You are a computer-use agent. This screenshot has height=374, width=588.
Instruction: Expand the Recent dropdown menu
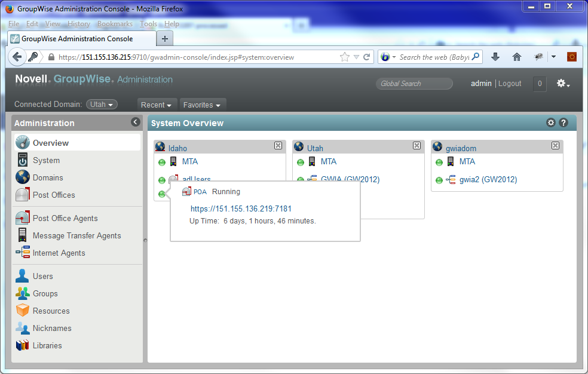tap(156, 105)
